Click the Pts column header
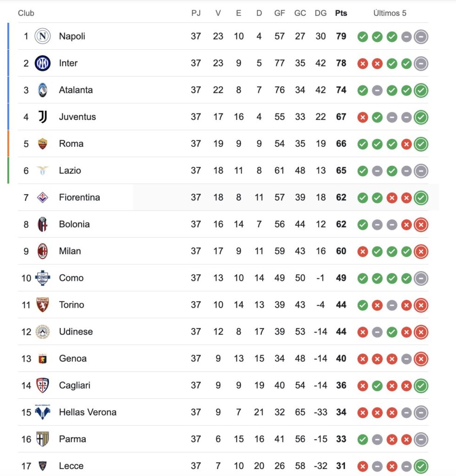456x476 pixels. pyautogui.click(x=341, y=13)
